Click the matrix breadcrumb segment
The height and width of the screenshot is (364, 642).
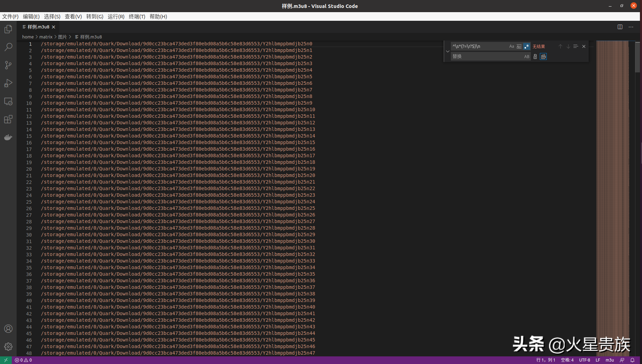pos(46,37)
